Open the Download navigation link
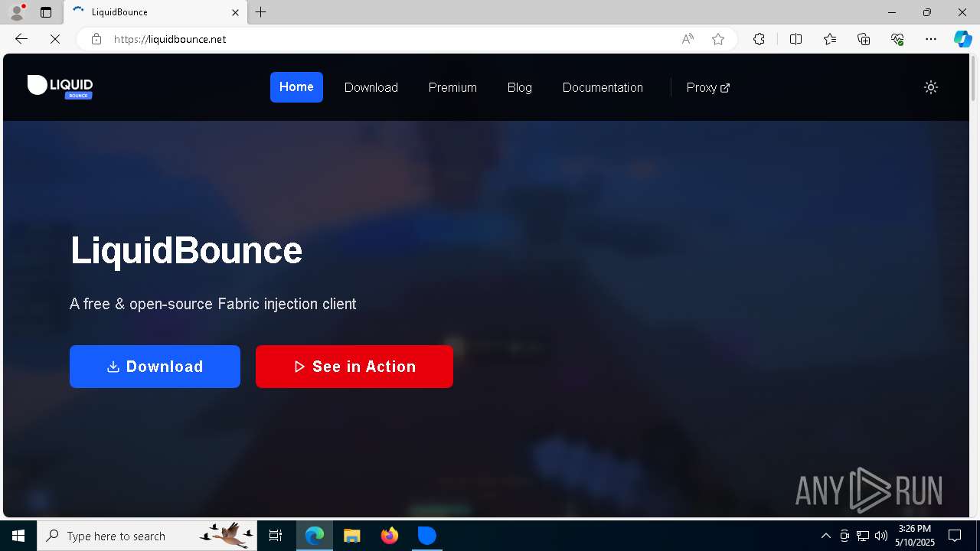Image resolution: width=980 pixels, height=551 pixels. pos(371,87)
